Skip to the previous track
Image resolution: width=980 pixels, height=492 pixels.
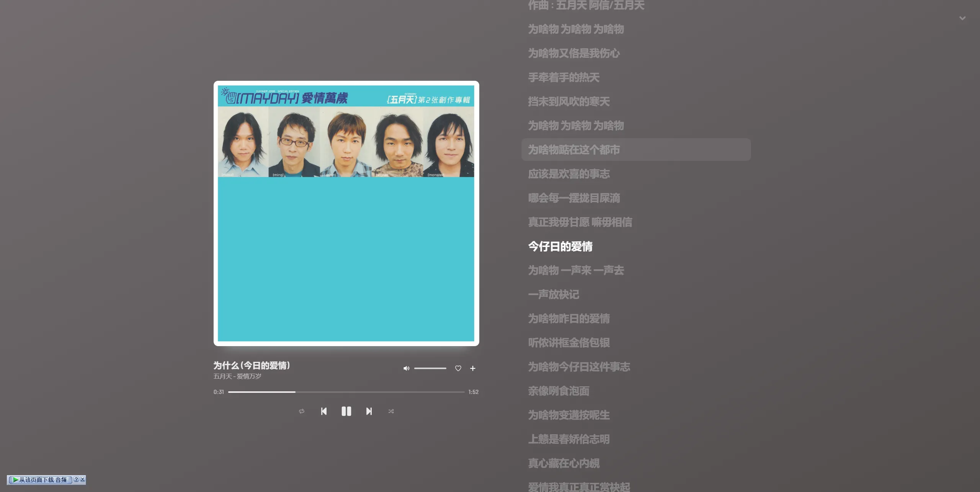[x=323, y=411]
